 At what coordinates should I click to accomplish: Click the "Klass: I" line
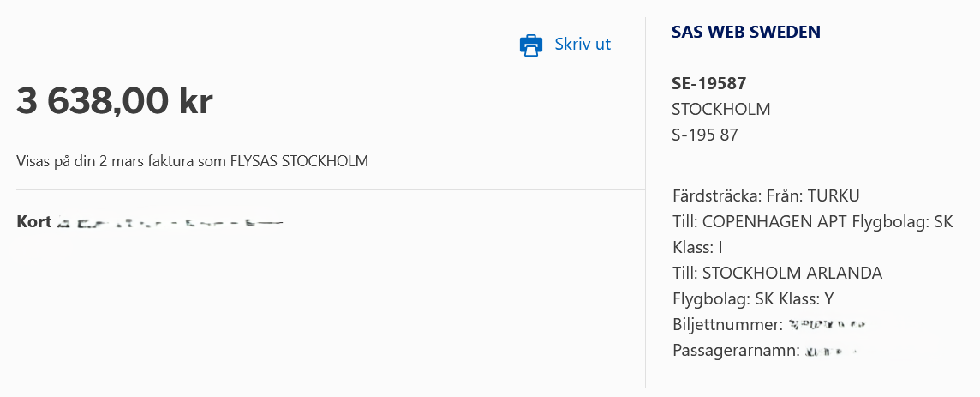click(698, 248)
